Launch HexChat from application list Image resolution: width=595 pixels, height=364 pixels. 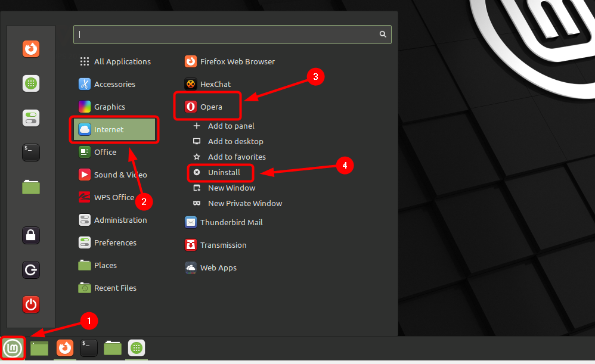coord(207,84)
